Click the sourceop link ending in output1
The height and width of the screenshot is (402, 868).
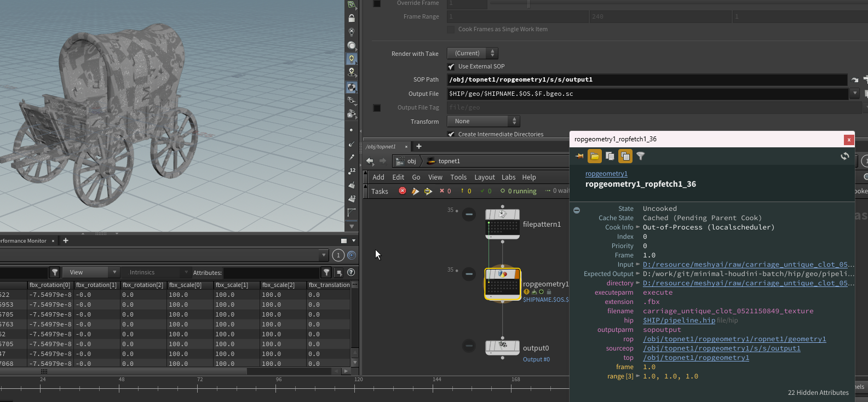(722, 348)
